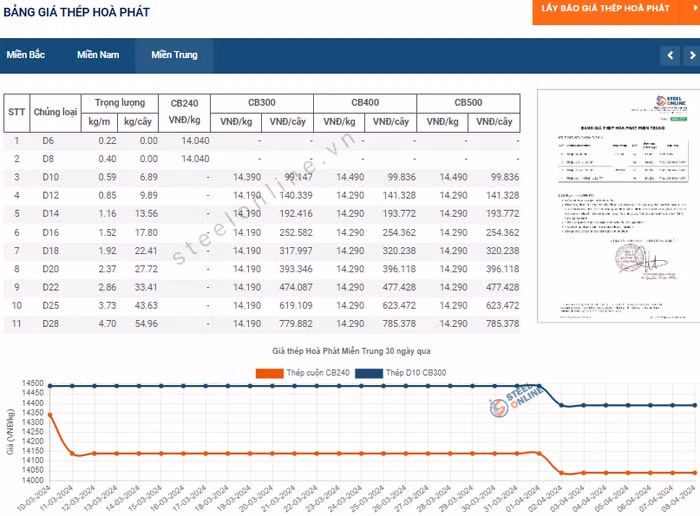This screenshot has height=516, width=700.
Task: Click the 01-04-2024 blue data point
Action: 539,386
